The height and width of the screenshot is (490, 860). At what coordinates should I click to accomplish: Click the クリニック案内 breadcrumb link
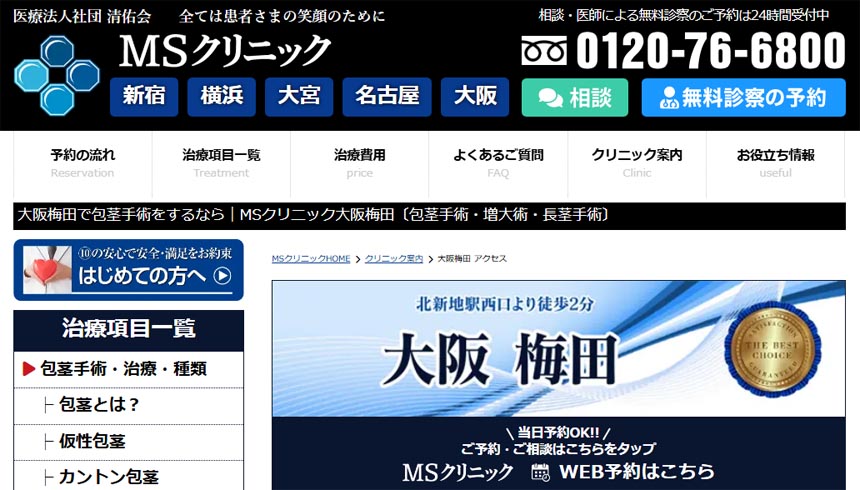point(394,259)
